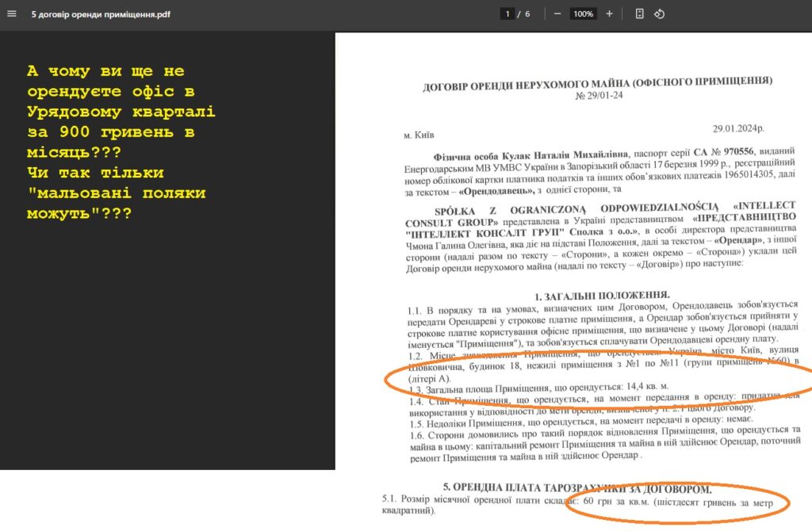Click the 100% zoom level field
The image size is (812, 531).
tap(583, 14)
